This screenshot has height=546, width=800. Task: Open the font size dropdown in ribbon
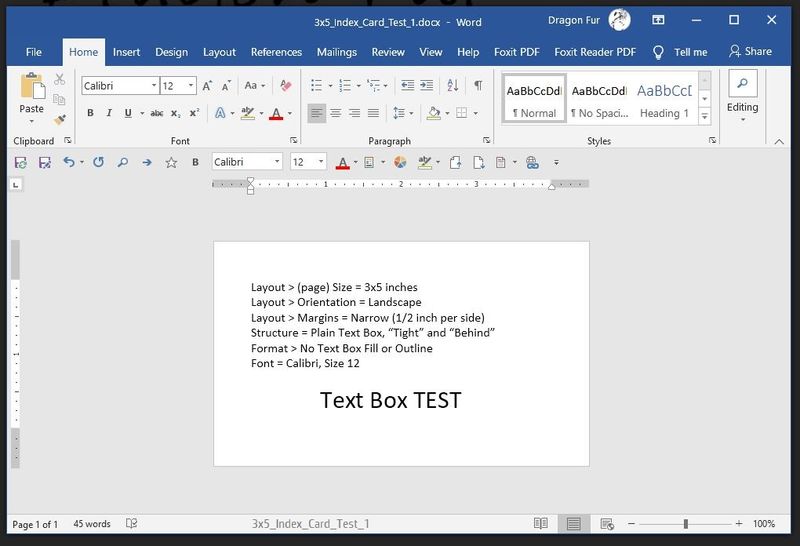191,86
